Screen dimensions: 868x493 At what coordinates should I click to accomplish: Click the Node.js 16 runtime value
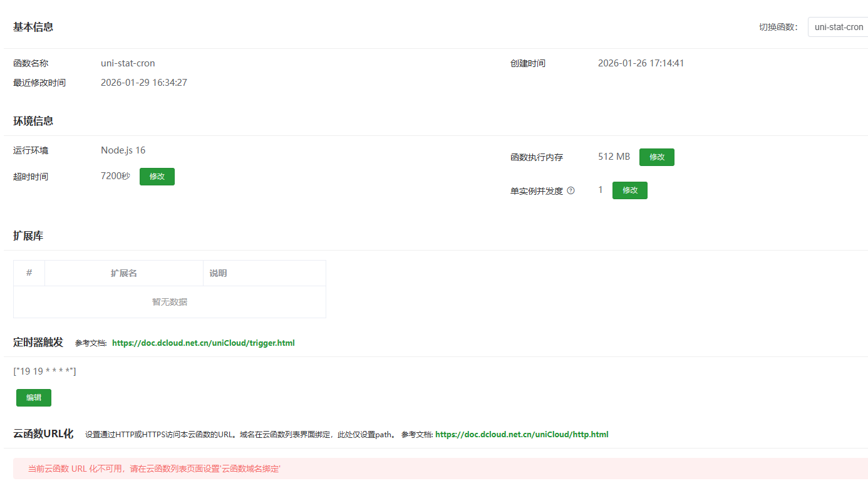tap(123, 150)
